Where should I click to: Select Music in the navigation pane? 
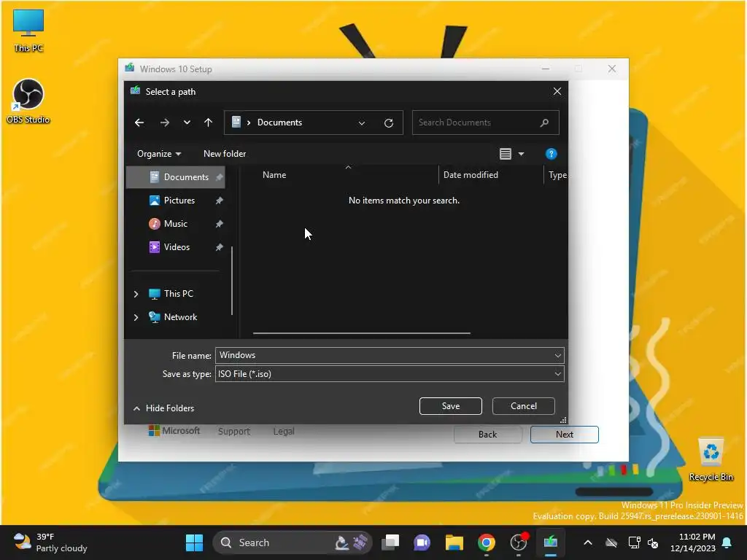pyautogui.click(x=176, y=224)
